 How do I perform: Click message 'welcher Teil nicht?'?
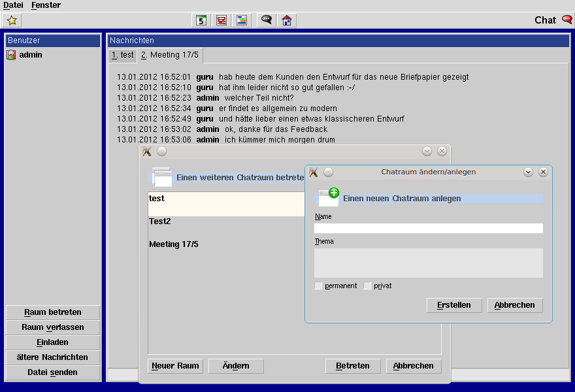(259, 98)
